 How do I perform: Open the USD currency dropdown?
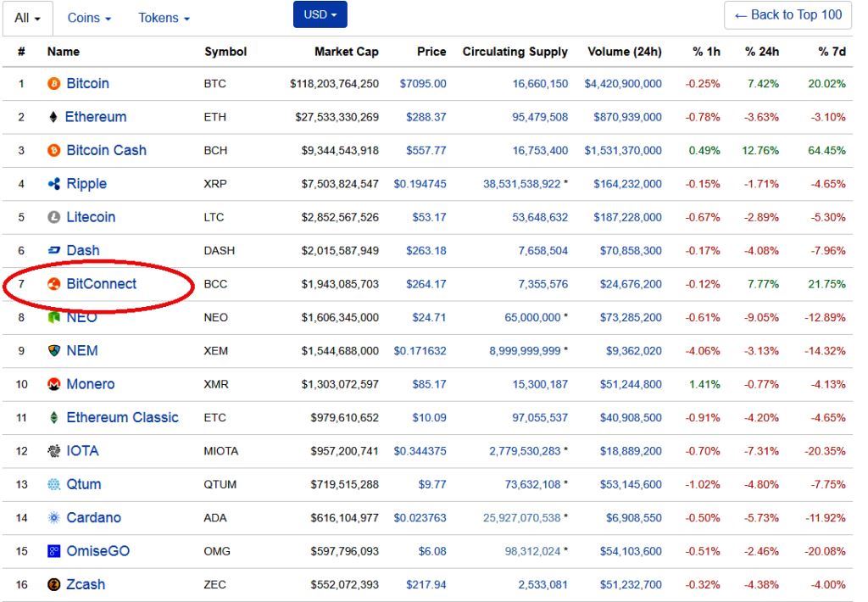click(320, 14)
